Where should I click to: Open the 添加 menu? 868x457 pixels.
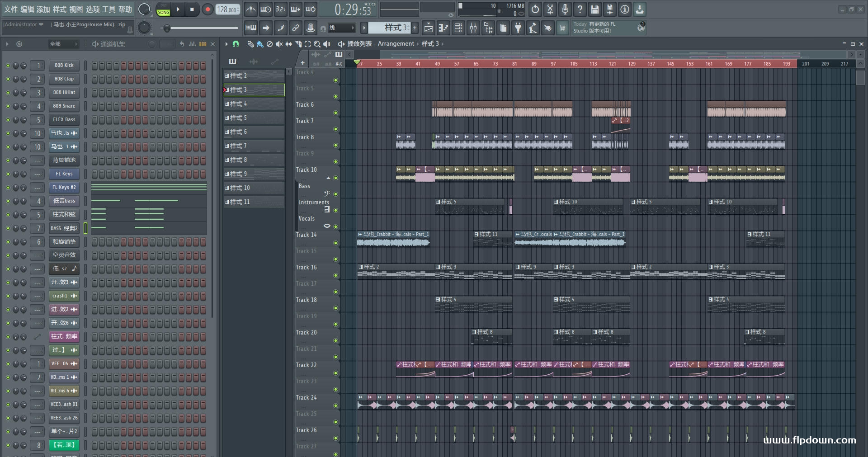pos(43,9)
